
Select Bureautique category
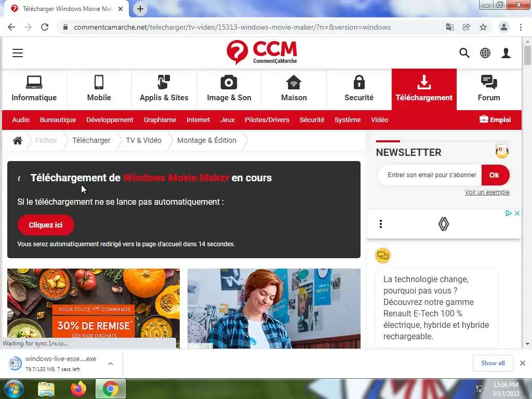click(58, 120)
